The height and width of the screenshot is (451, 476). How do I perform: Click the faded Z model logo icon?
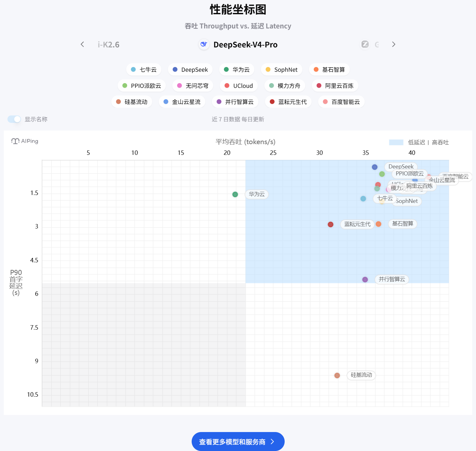tap(365, 44)
